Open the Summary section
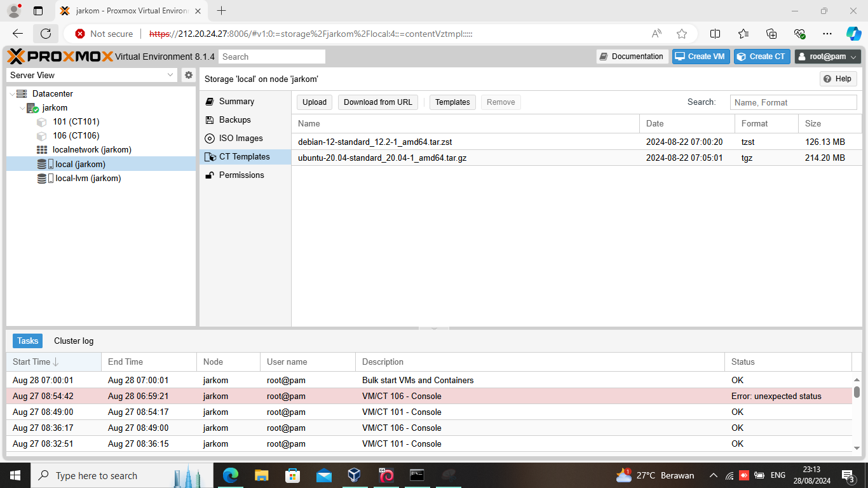Screen dimensions: 868x488 pos(245,102)
